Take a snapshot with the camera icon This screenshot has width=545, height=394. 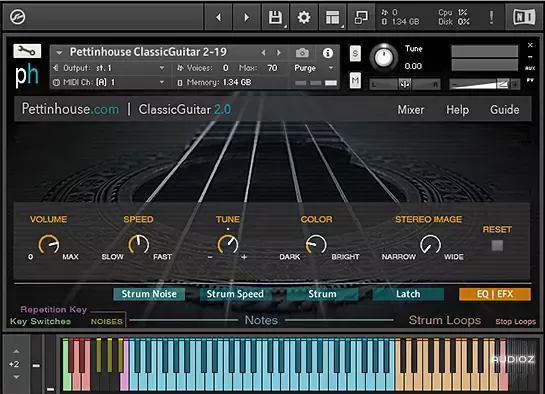point(302,53)
